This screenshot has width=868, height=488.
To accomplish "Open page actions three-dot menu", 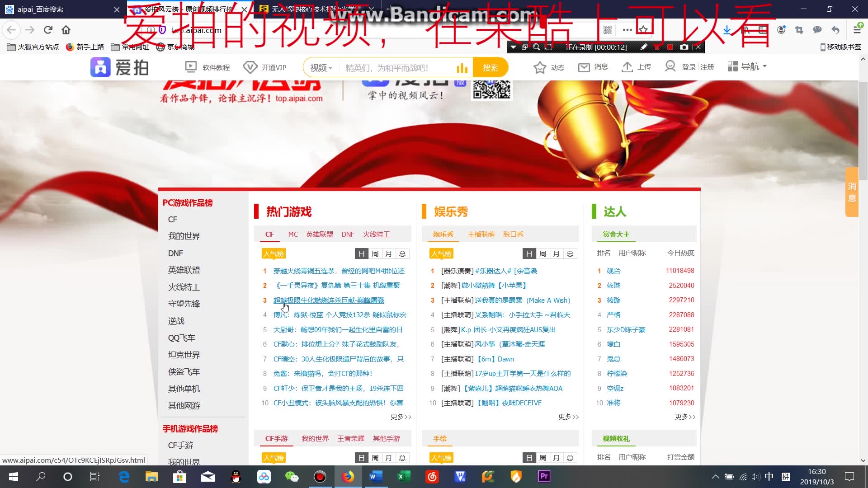I will [x=627, y=30].
